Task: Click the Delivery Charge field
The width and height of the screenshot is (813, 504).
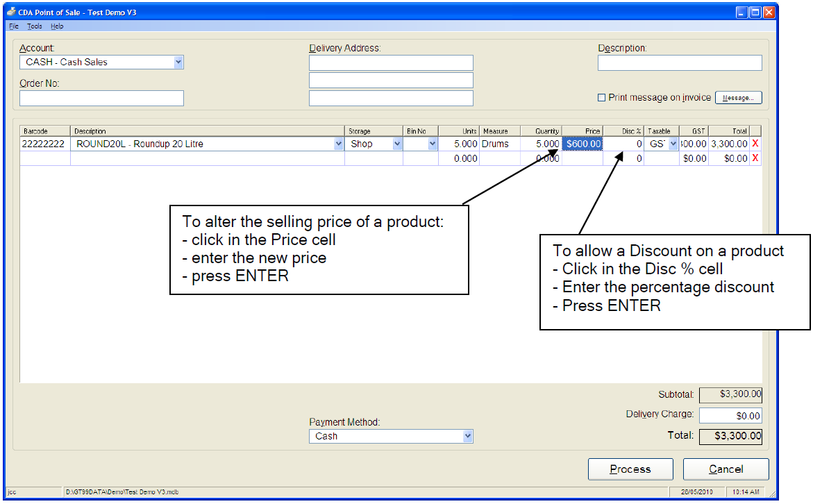Action: point(730,415)
